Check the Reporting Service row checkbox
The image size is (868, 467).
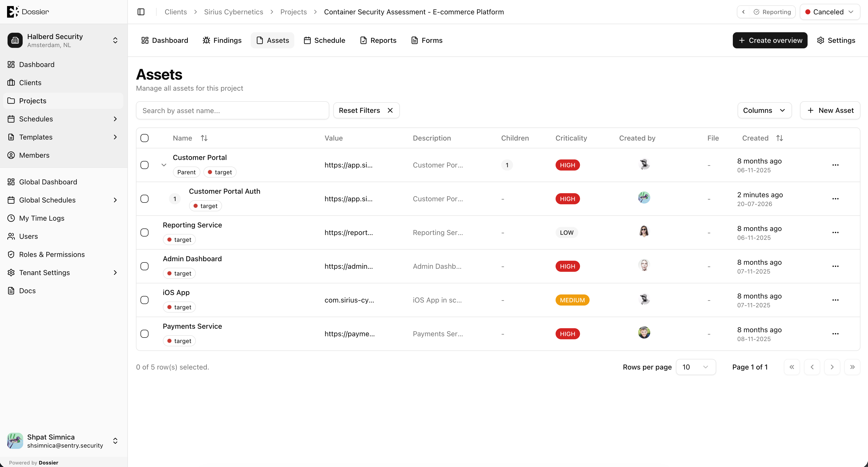pyautogui.click(x=144, y=232)
